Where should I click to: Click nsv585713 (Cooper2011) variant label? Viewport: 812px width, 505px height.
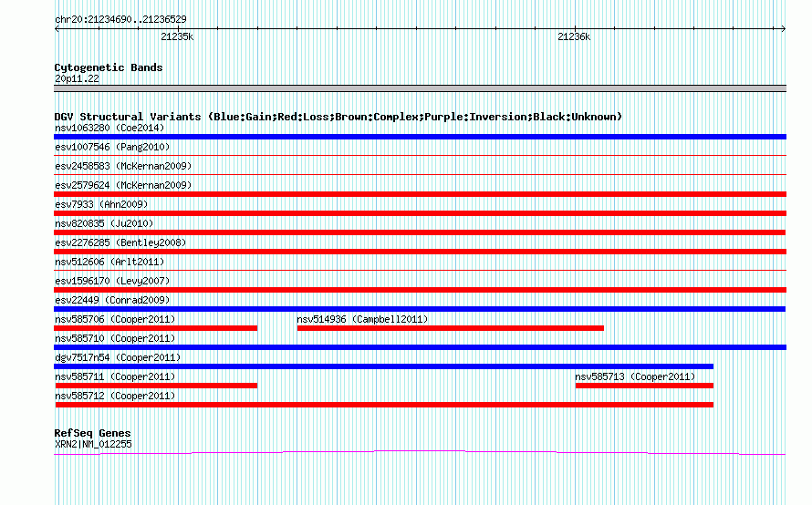[635, 376]
